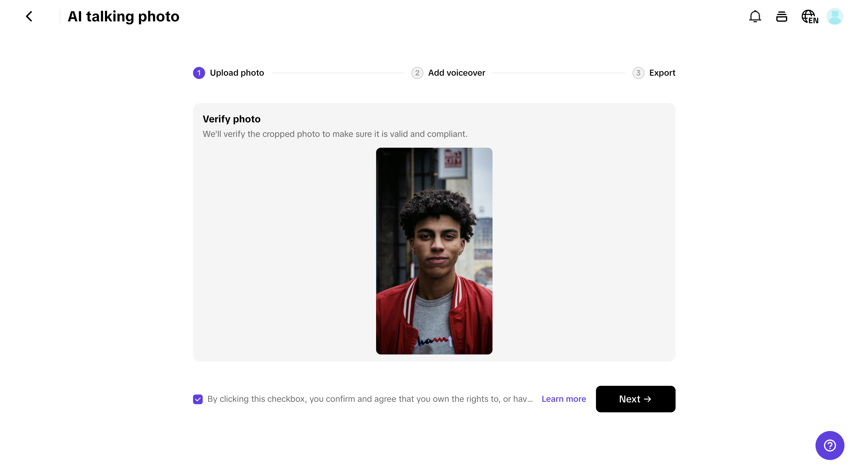Open the purple help question button

[829, 445]
